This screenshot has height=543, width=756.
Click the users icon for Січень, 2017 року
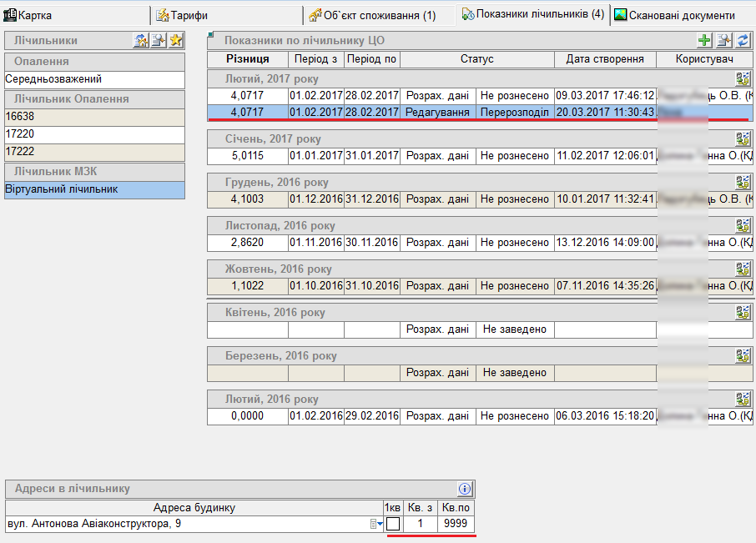[743, 138]
